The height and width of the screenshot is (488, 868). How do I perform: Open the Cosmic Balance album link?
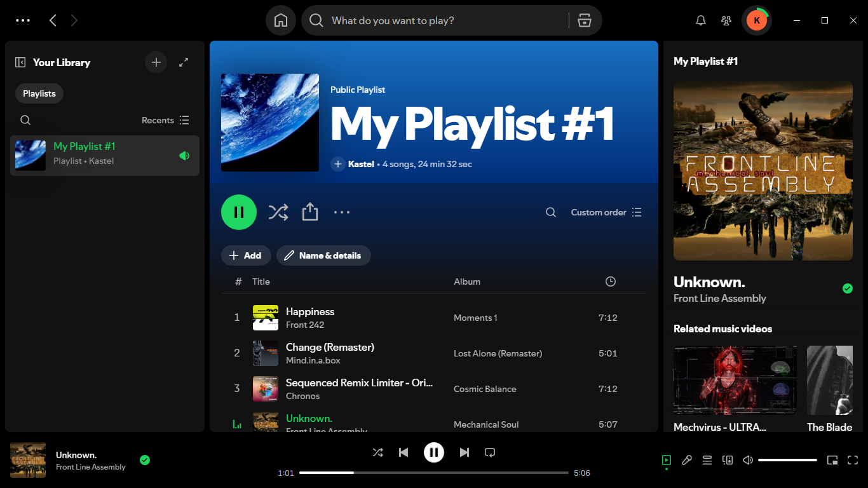(x=485, y=389)
